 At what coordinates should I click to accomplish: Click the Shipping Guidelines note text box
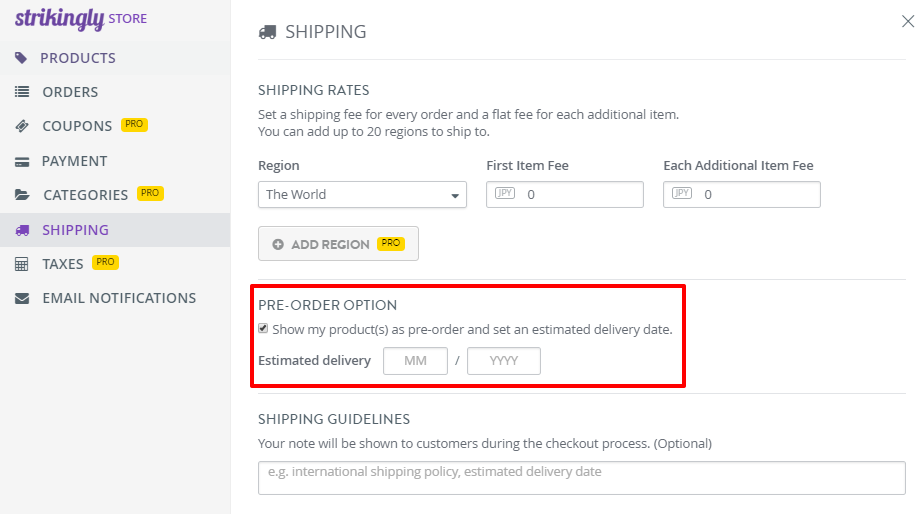click(582, 477)
